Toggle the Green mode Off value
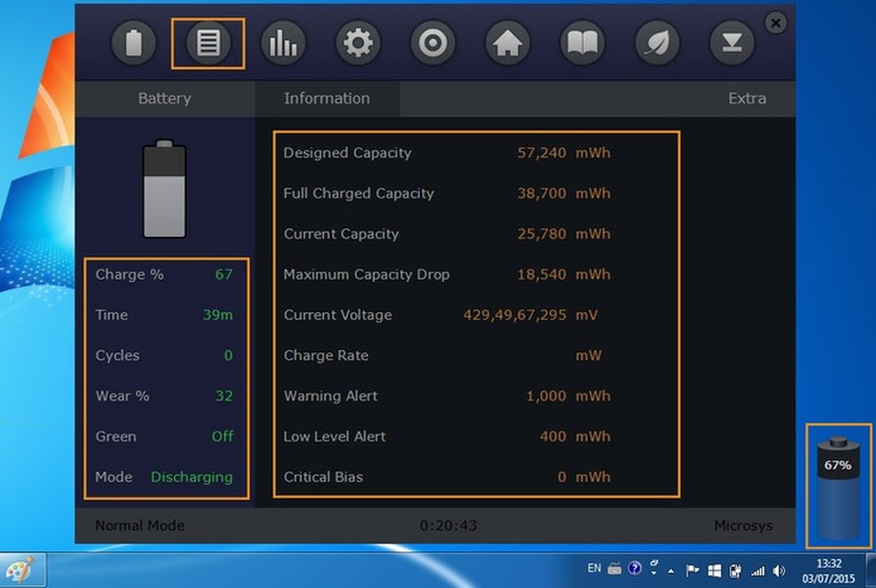This screenshot has height=588, width=876. coord(223,437)
